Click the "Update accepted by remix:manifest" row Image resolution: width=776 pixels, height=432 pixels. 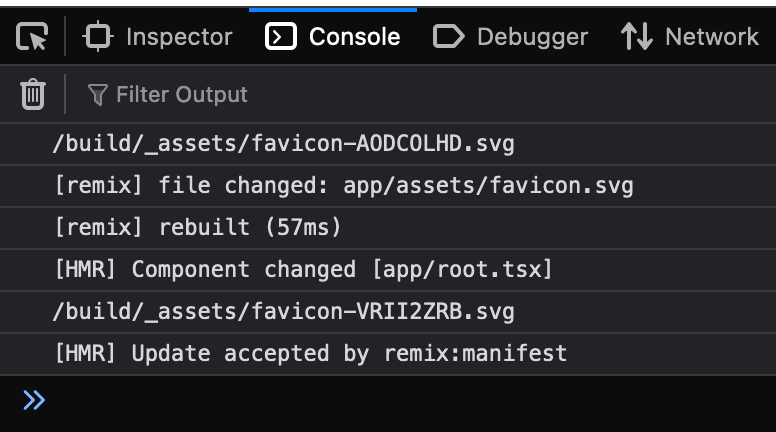(388, 354)
